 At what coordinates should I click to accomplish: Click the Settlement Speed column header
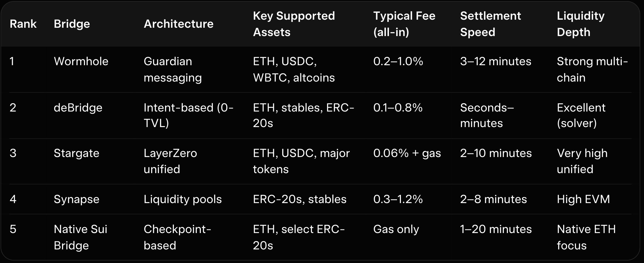[x=490, y=24]
